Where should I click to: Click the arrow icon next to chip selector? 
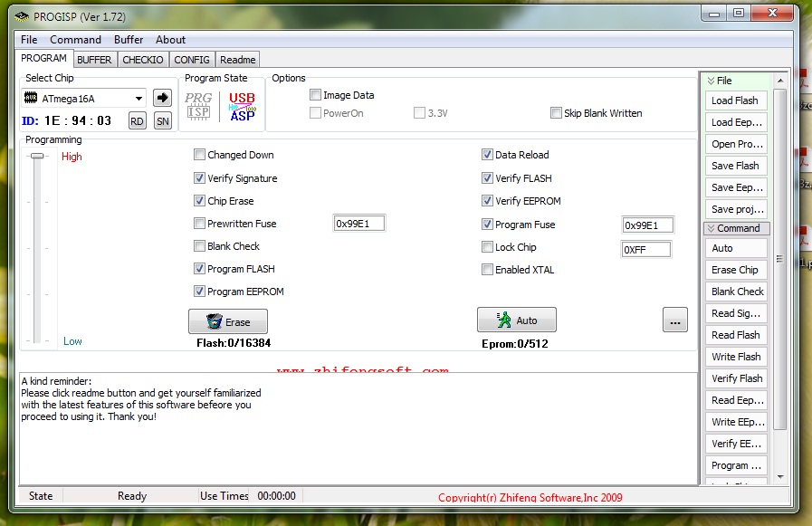(163, 98)
